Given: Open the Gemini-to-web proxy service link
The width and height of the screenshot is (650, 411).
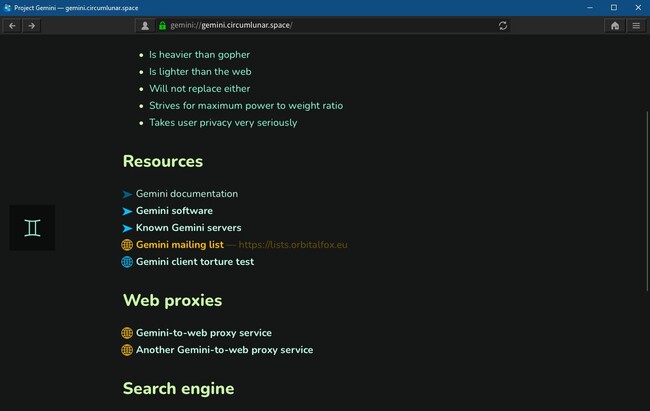Looking at the screenshot, I should coord(204,333).
